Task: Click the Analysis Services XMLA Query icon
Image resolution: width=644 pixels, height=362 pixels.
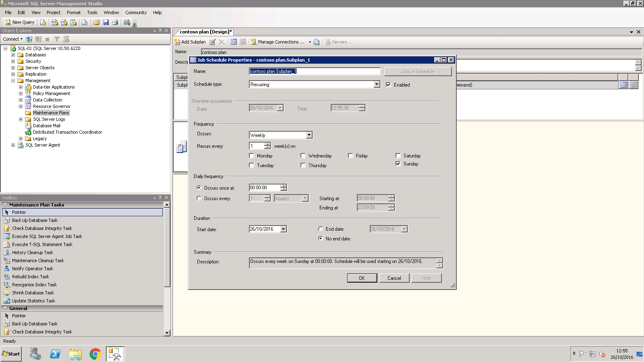Action: [x=73, y=22]
